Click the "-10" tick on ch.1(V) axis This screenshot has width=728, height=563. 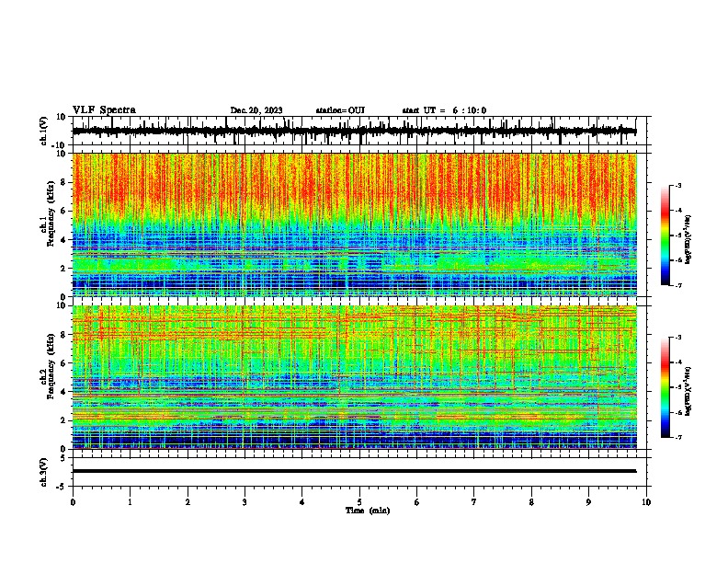point(59,145)
